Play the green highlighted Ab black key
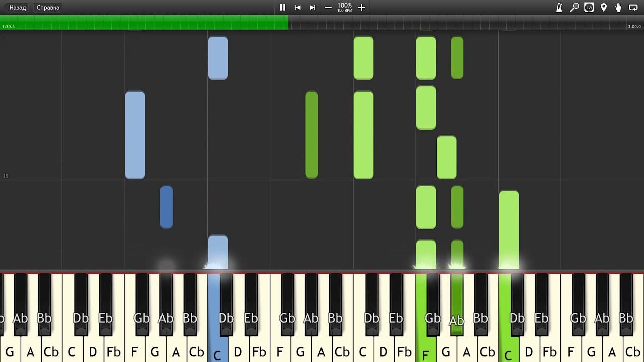This screenshot has width=644, height=362. tap(457, 304)
